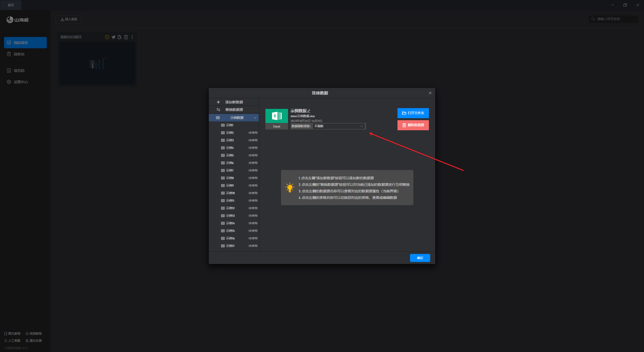Image resolution: width=644 pixels, height=352 pixels.
Task: Open 设置中心 in the sidebar
Action: click(21, 82)
